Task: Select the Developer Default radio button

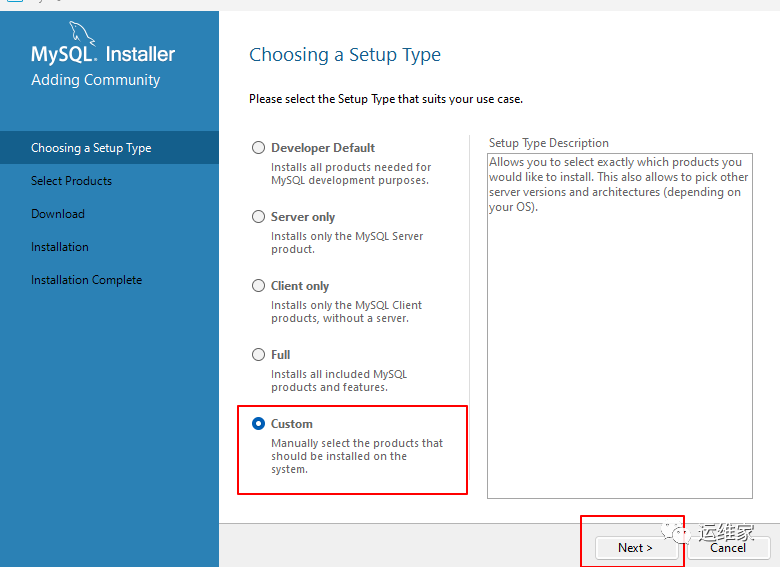Action: tap(259, 147)
